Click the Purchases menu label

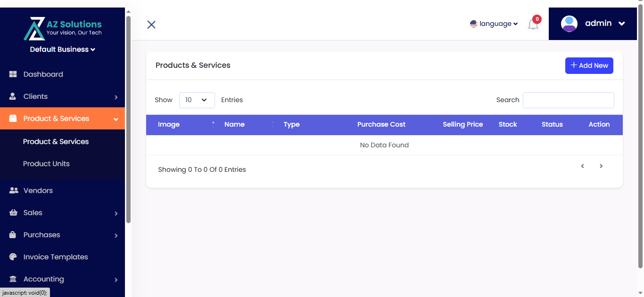pos(42,235)
